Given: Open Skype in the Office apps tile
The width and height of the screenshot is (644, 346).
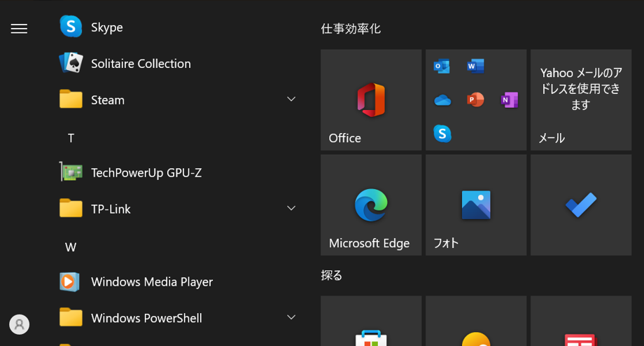Looking at the screenshot, I should (442, 134).
